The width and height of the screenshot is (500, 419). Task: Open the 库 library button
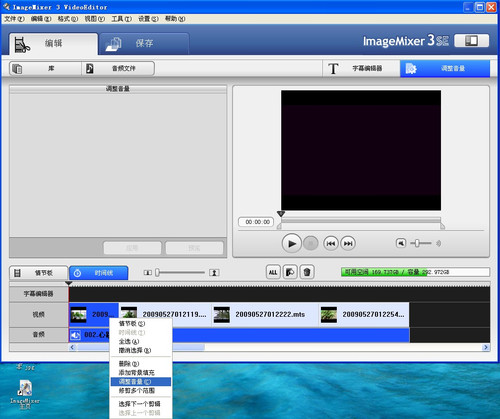[x=45, y=69]
